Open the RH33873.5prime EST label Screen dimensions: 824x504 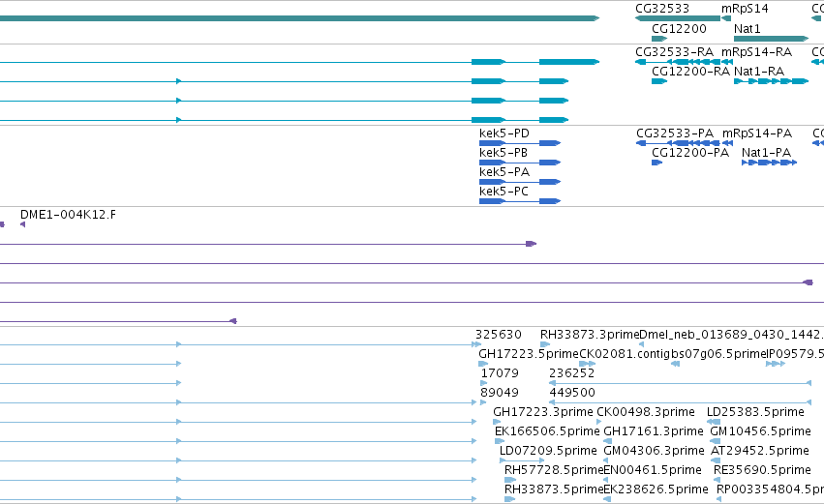tap(554, 490)
